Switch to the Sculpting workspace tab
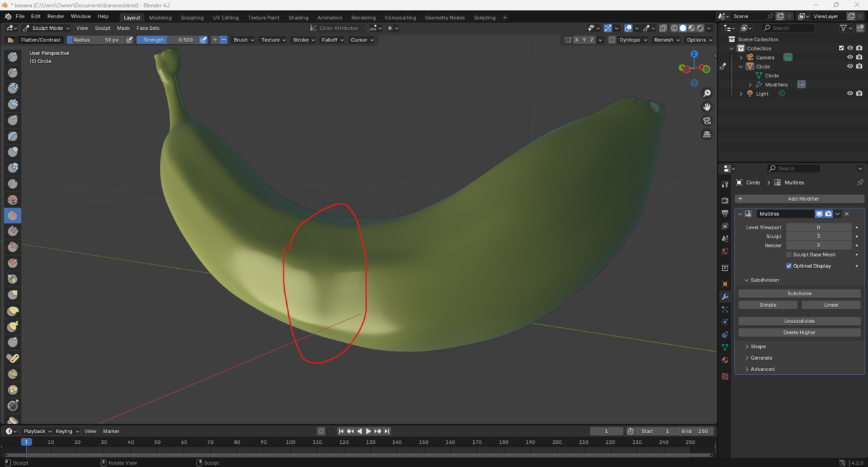Viewport: 868px width, 467px height. pos(192,18)
